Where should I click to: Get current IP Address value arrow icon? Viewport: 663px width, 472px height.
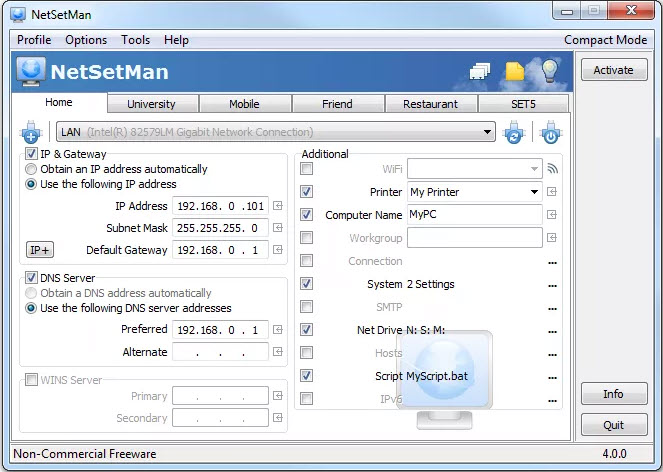[x=278, y=206]
